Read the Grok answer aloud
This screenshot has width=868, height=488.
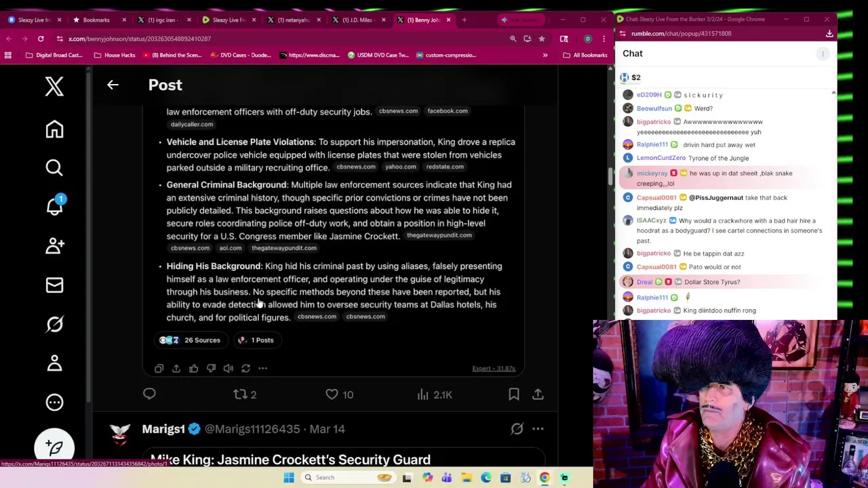[229, 368]
